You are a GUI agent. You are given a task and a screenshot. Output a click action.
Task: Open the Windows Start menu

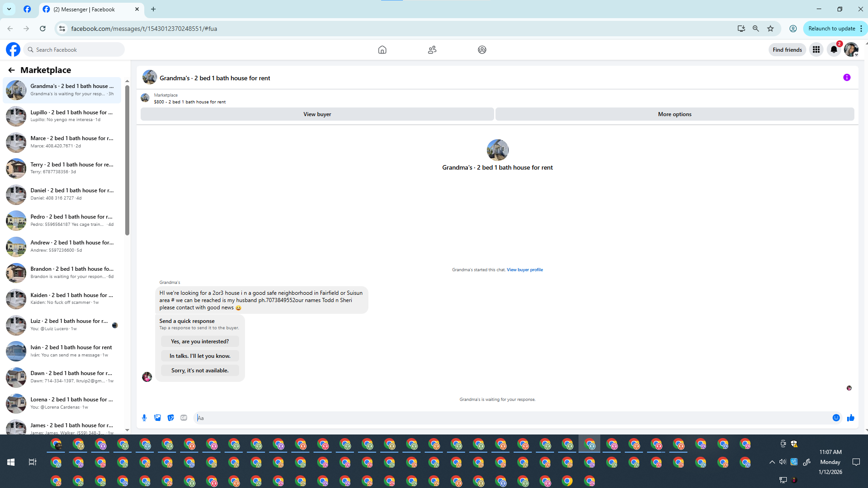[11, 462]
